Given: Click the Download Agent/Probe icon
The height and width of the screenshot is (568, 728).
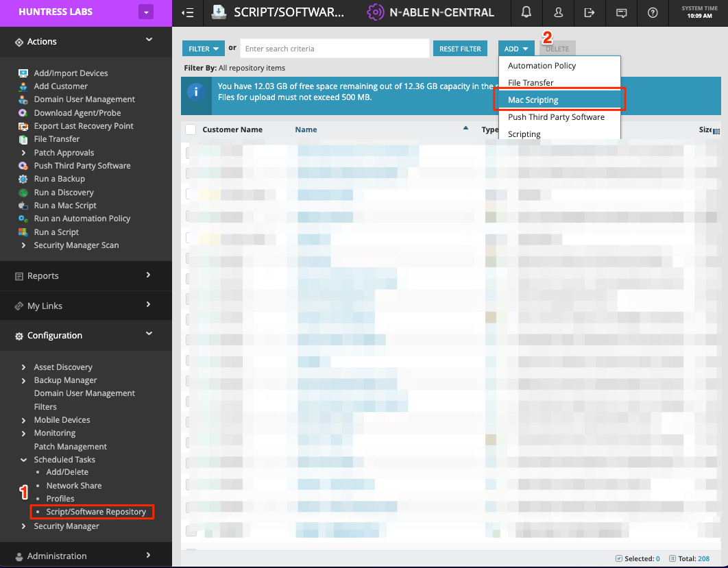Looking at the screenshot, I should click(x=23, y=113).
